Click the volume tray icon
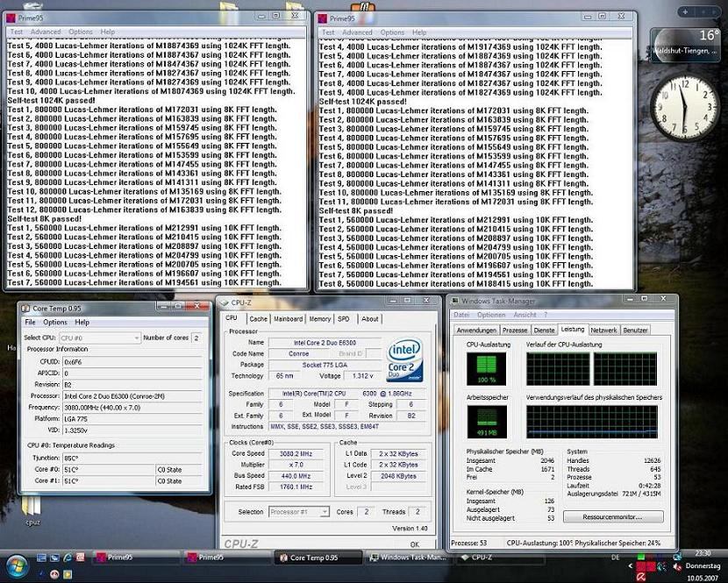728x583 pixels. tap(677, 568)
